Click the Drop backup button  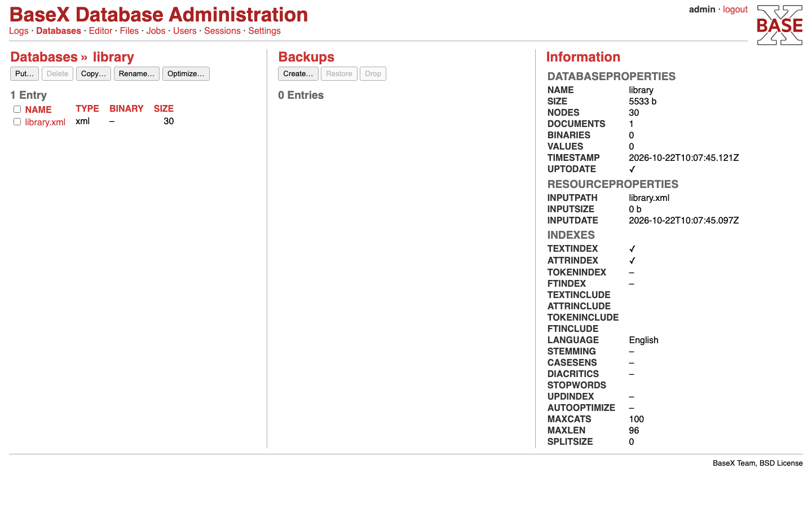click(x=373, y=74)
